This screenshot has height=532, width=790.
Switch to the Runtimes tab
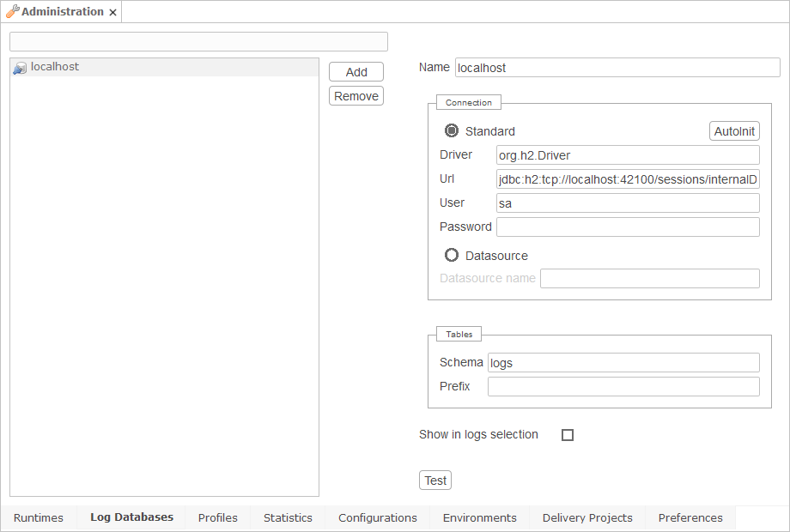(x=39, y=517)
